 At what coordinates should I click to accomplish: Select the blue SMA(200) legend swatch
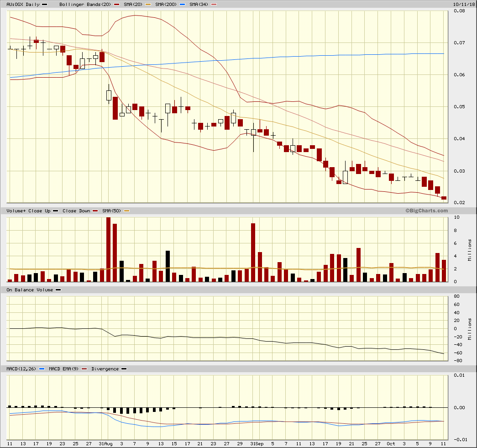click(182, 4)
